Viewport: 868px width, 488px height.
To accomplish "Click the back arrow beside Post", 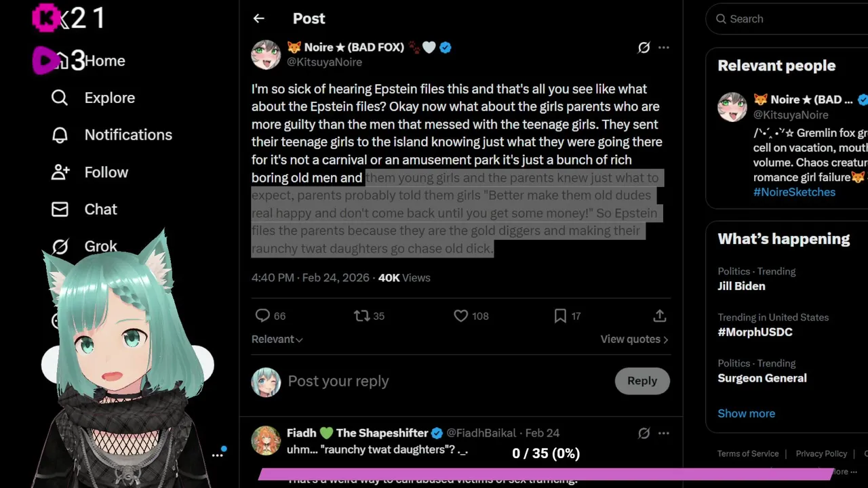I will (258, 19).
